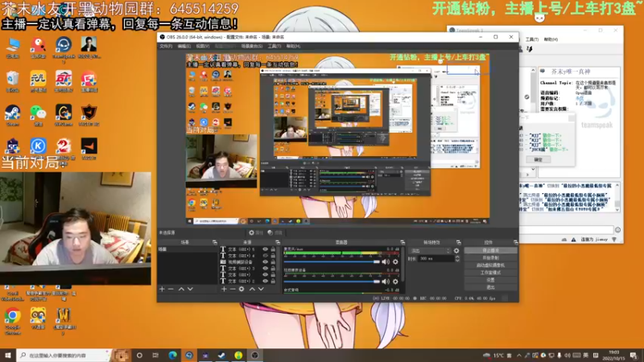Click the 停止推流 button
The width and height of the screenshot is (644, 362).
(x=490, y=250)
